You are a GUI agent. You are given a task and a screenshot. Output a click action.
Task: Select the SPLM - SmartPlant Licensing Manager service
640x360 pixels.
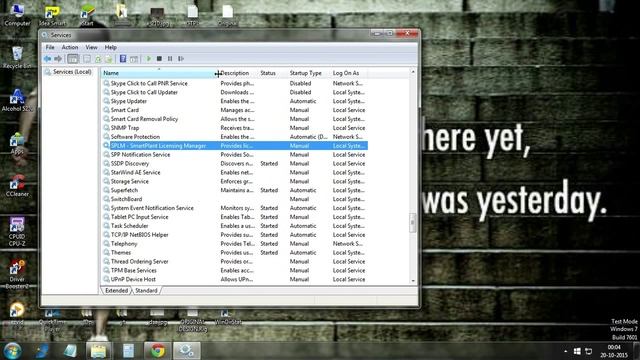coord(235,146)
